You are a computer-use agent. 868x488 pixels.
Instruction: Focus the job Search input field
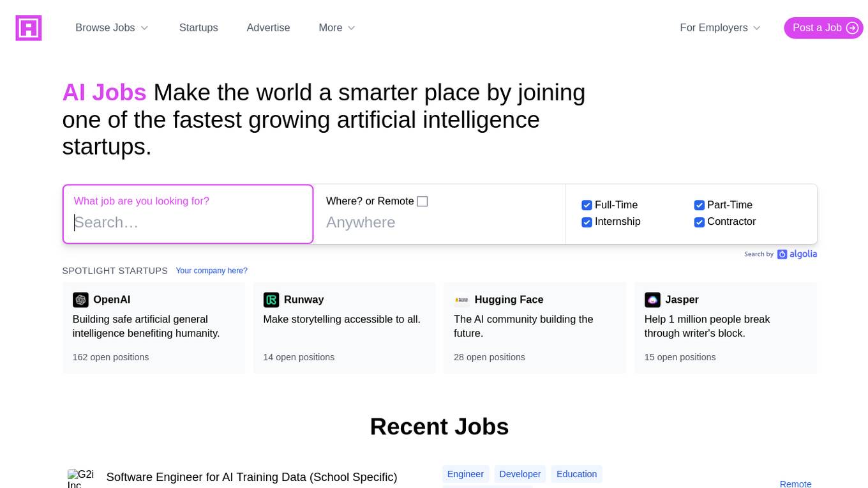pos(188,222)
